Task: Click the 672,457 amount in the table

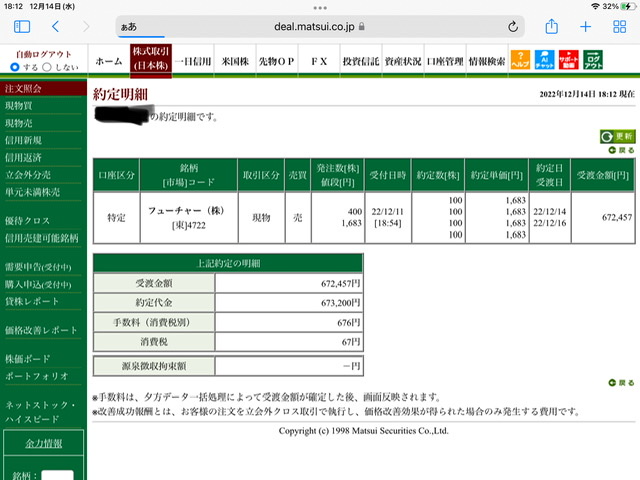Action: [x=617, y=217]
